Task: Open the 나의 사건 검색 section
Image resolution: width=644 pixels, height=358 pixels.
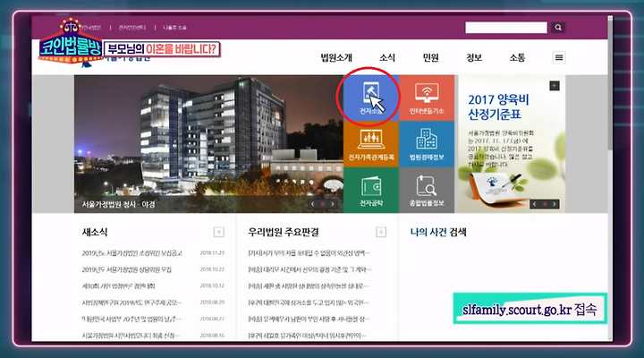Action: pyautogui.click(x=438, y=232)
